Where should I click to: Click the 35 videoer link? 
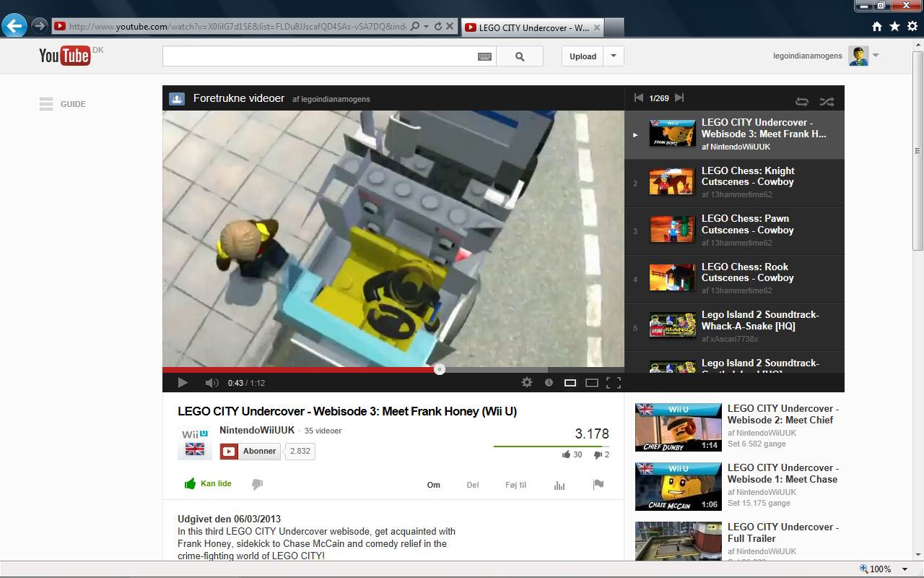(323, 431)
